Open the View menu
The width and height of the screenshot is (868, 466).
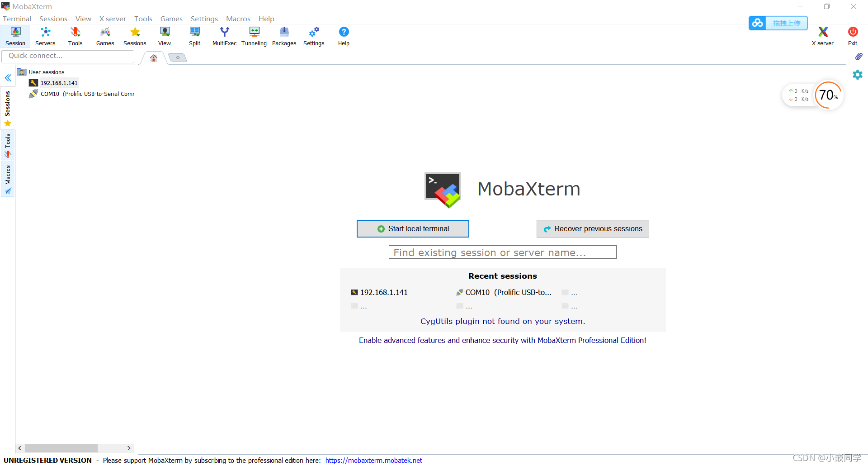pos(83,19)
